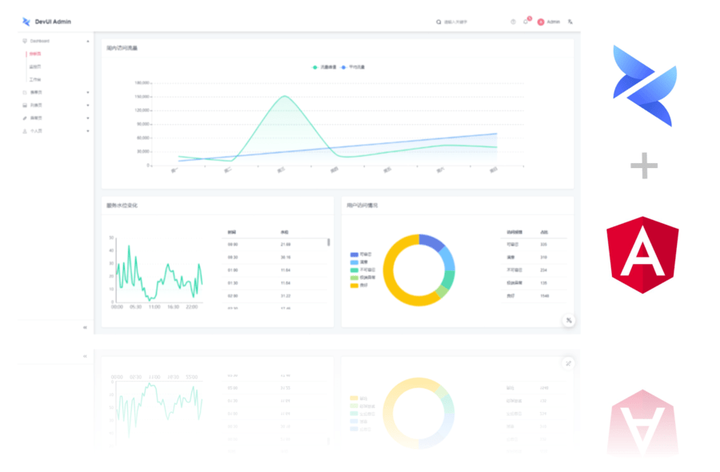
Task: Toggle light green legend entry beside donut chart
Action: [x=363, y=277]
